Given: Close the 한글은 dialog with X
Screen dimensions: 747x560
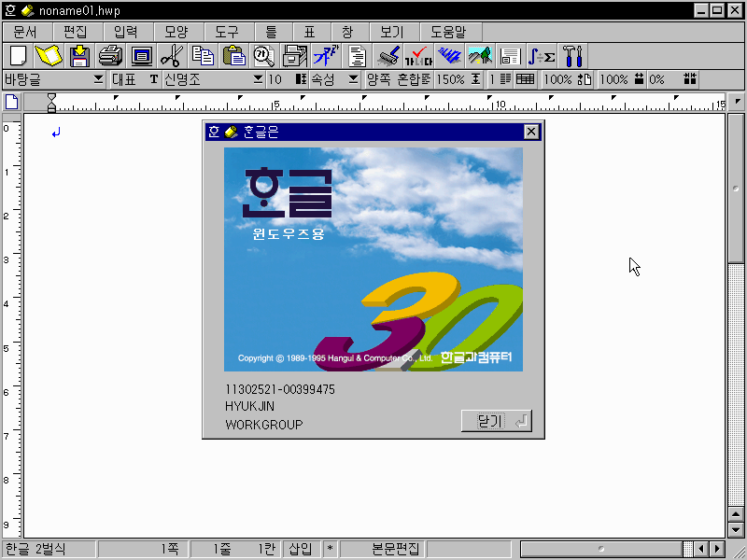Looking at the screenshot, I should click(531, 132).
